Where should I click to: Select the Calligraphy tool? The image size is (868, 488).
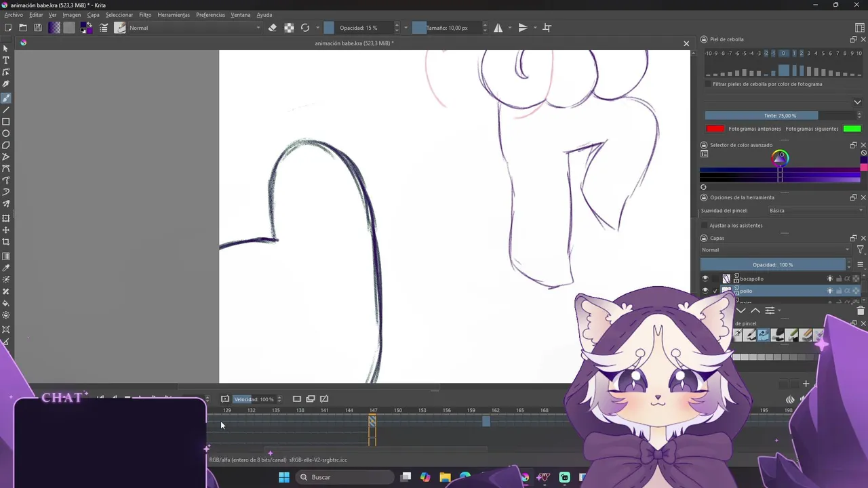pos(6,84)
